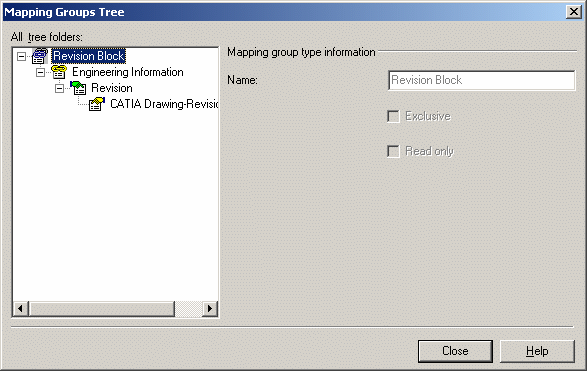587x371 pixels.
Task: Open Help for this dialog
Action: click(537, 351)
